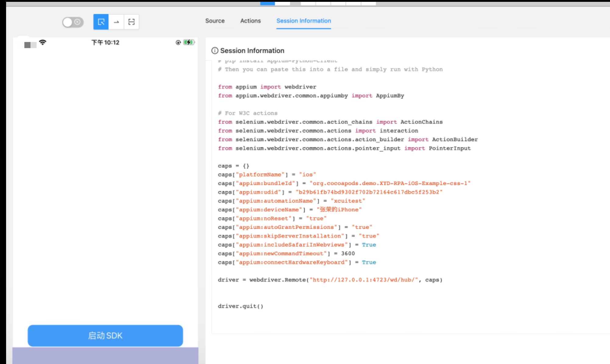The image size is (610, 364).
Task: Click the PointerInput import line
Action: [344, 148]
